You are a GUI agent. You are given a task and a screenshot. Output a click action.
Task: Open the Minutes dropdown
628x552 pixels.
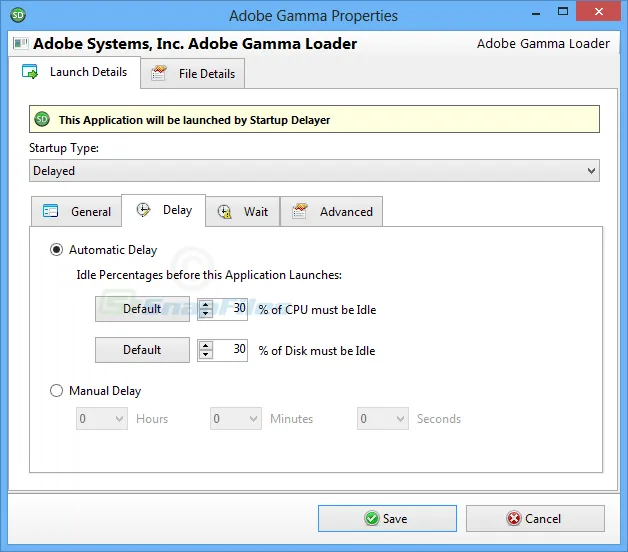[236, 419]
